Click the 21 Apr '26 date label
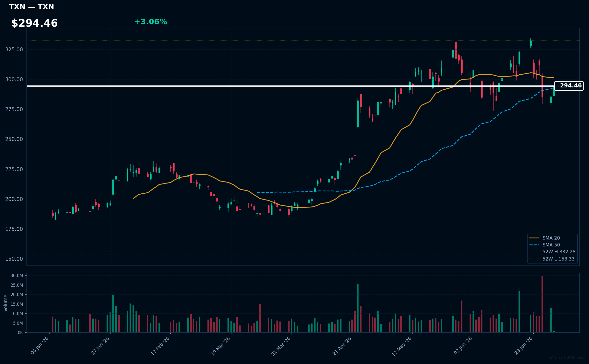The height and width of the screenshot is (364, 589). point(342,346)
